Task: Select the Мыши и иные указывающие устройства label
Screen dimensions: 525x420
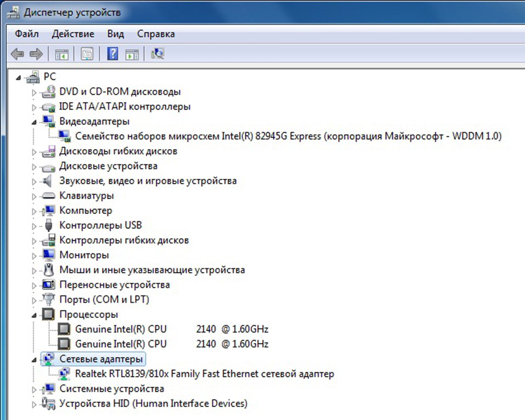Action: [x=152, y=270]
